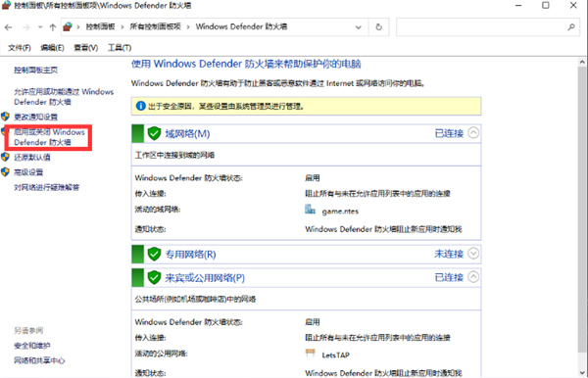588x378 pixels.
Task: Go back with the Back arrow
Action: click(8, 27)
